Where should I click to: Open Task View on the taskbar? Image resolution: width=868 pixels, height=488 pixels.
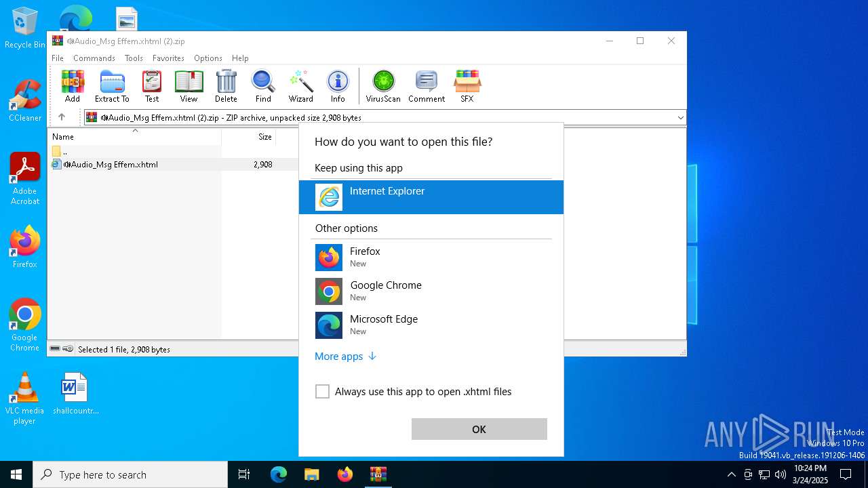pos(244,474)
